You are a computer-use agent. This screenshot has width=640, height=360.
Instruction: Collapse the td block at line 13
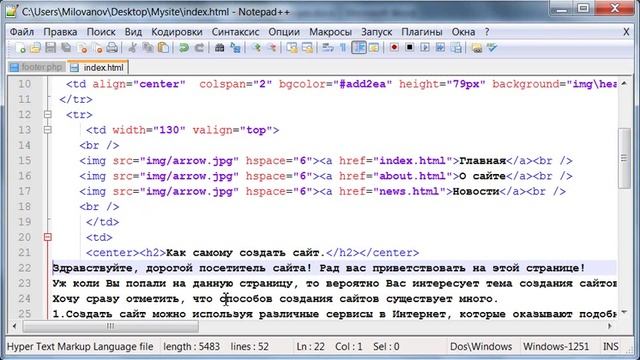[x=48, y=130]
